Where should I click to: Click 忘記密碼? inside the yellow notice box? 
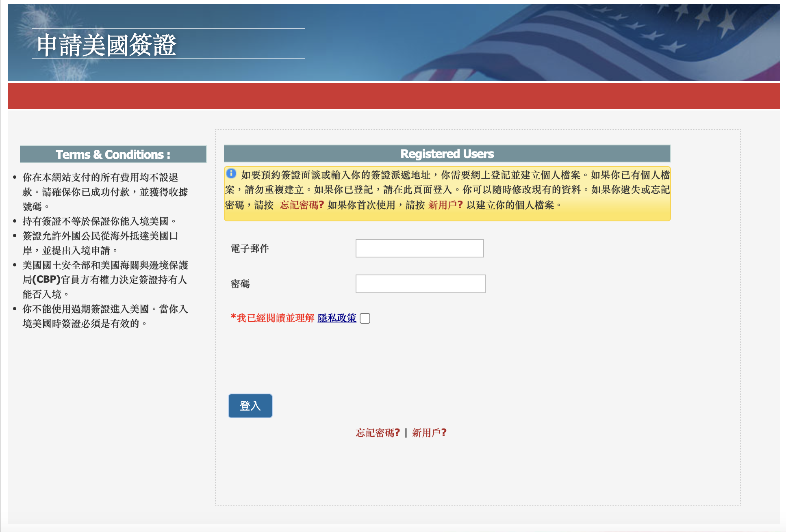click(x=302, y=205)
